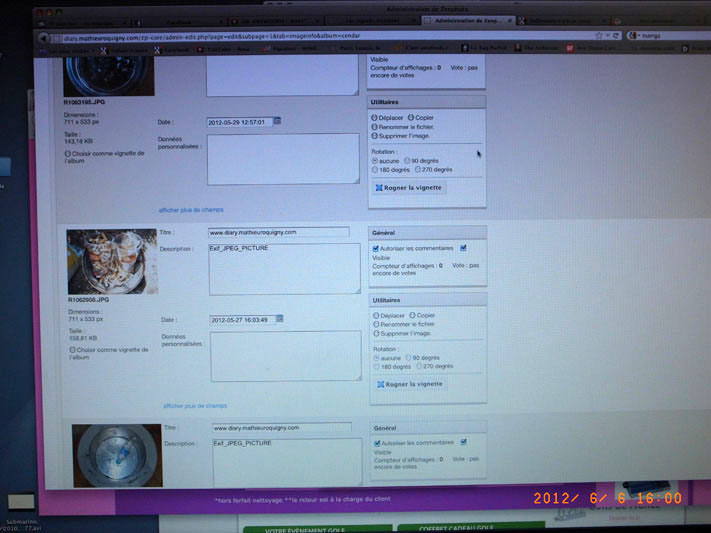Select Copier for image R1063195.JPG
This screenshot has width=711, height=533.
point(411,117)
